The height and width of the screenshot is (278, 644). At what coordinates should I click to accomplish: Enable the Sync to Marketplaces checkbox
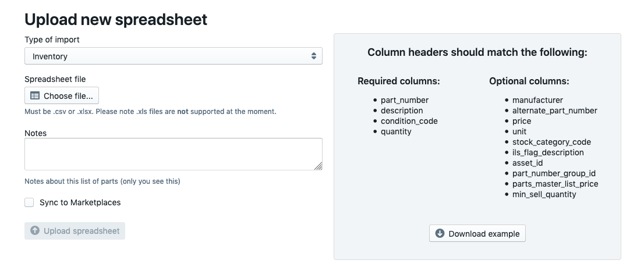tap(29, 202)
